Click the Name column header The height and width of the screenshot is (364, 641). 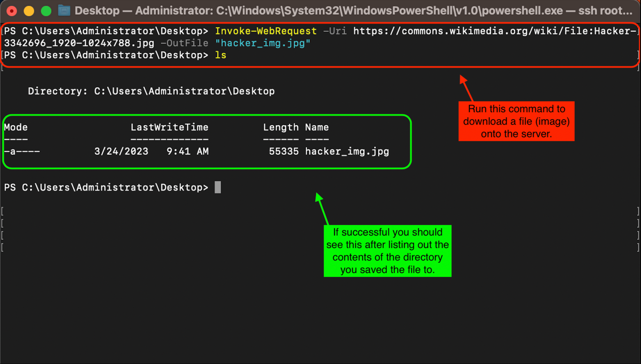tap(317, 127)
